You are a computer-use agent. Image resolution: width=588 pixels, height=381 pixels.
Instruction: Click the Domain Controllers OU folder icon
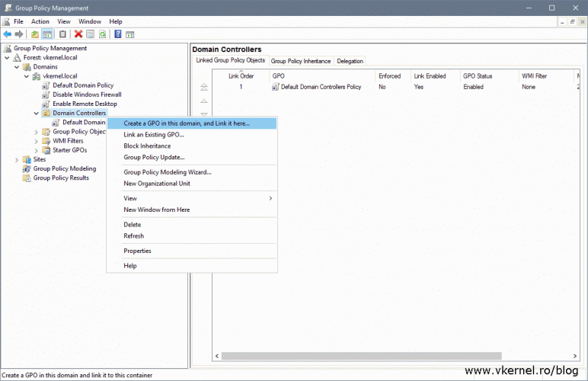tap(46, 113)
